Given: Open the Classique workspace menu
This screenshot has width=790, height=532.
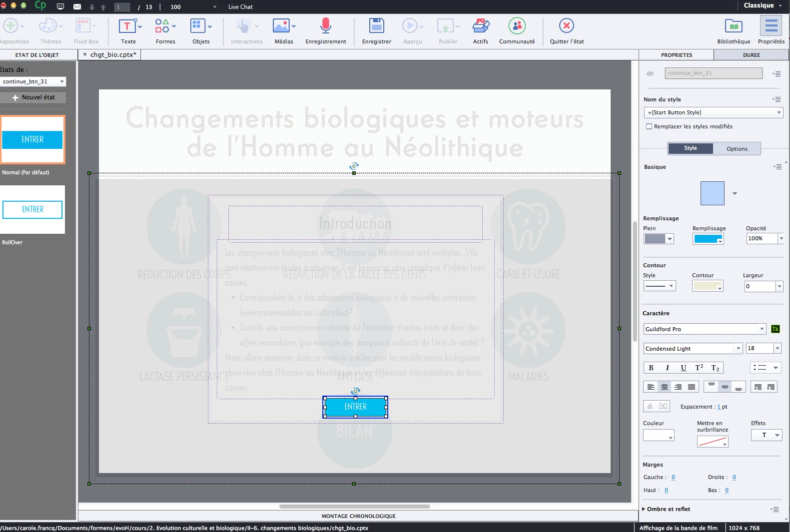Looking at the screenshot, I should tap(763, 5).
